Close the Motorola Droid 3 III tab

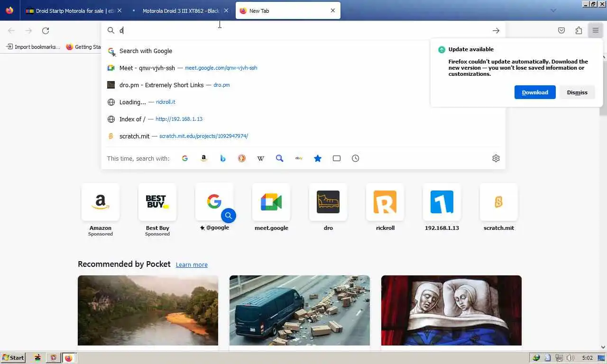click(x=226, y=10)
